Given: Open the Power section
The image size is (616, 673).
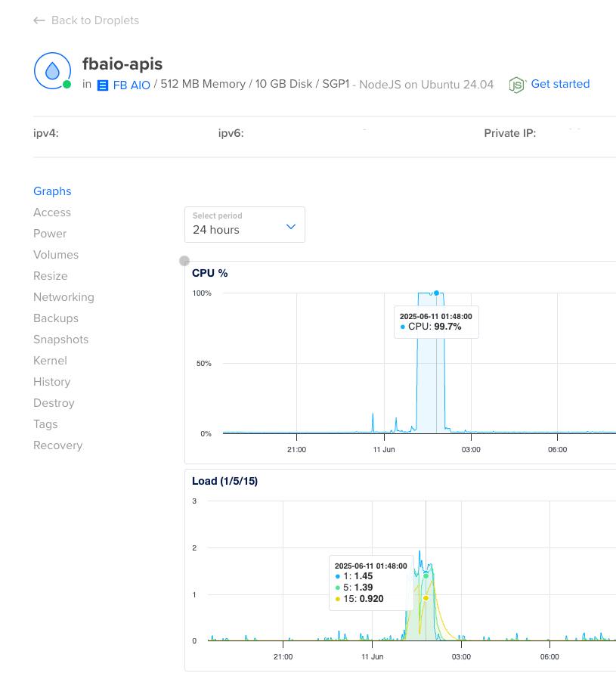Looking at the screenshot, I should tap(50, 234).
